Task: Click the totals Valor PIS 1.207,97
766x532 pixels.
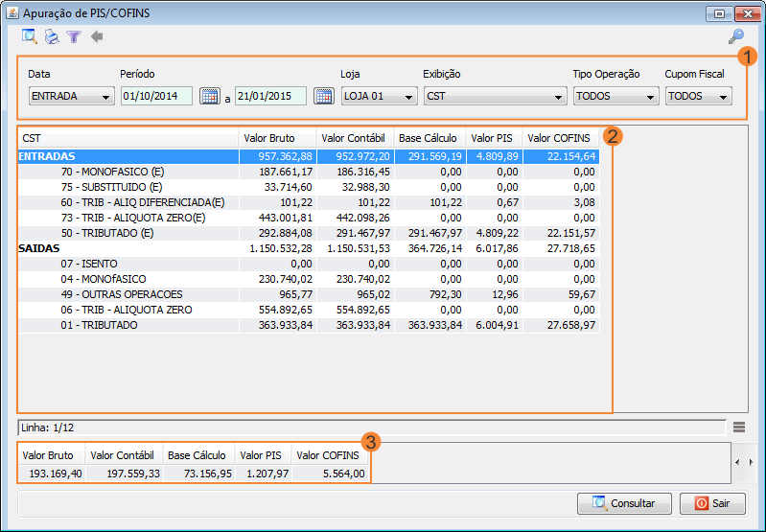Action: pyautogui.click(x=264, y=474)
